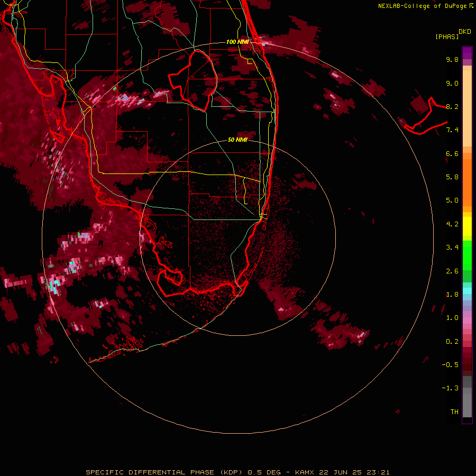Click the 1.0 value on color scale
The height and width of the screenshot is (476, 476).
point(452,318)
